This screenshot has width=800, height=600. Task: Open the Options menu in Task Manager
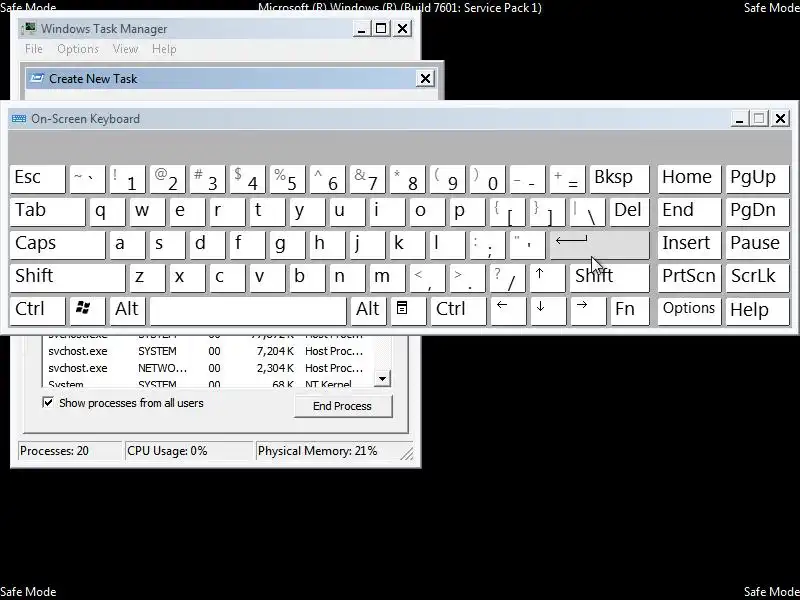[x=78, y=49]
